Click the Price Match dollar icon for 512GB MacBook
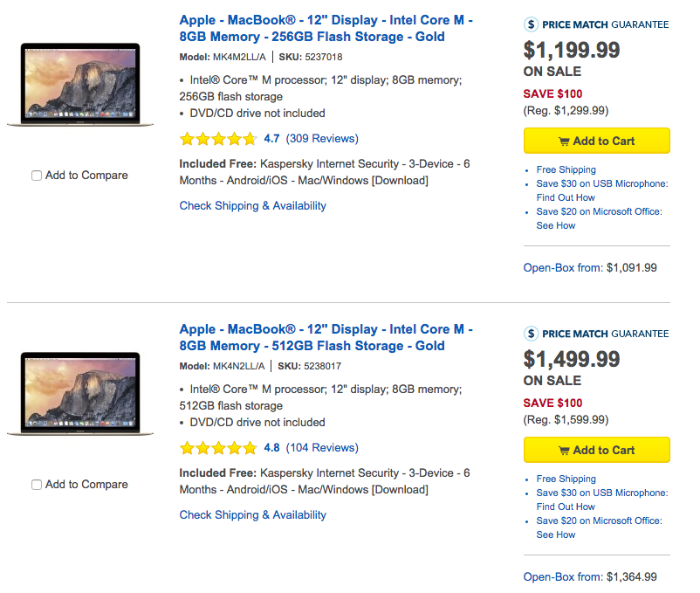Screen dimensions: 700x593 pyautogui.click(x=531, y=333)
